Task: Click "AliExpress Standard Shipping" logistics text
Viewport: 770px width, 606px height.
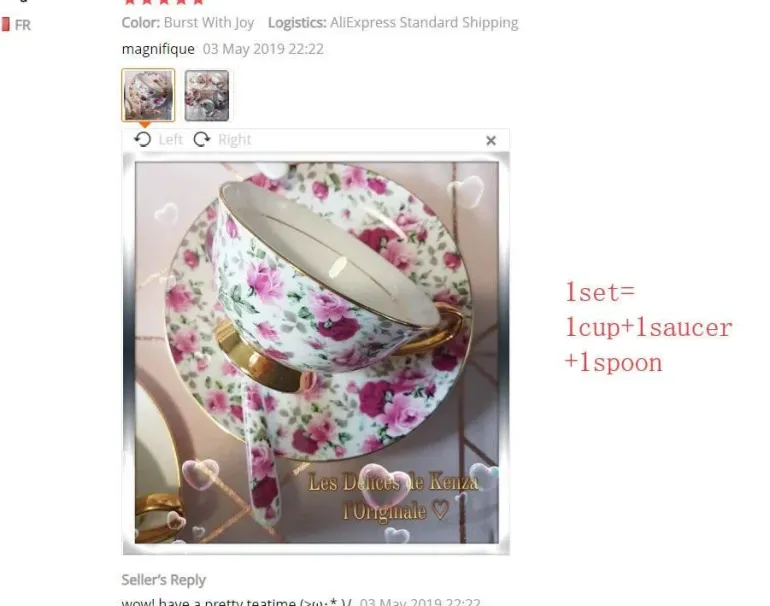Action: (424, 23)
